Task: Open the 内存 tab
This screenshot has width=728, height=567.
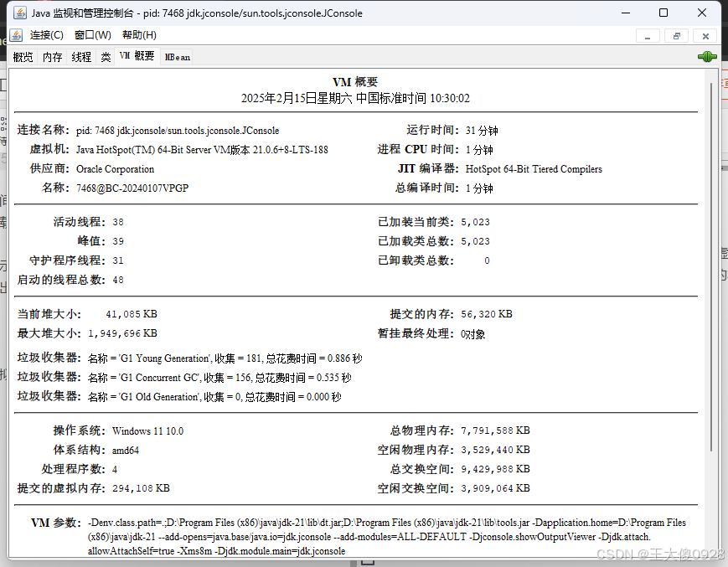Action: click(x=51, y=57)
